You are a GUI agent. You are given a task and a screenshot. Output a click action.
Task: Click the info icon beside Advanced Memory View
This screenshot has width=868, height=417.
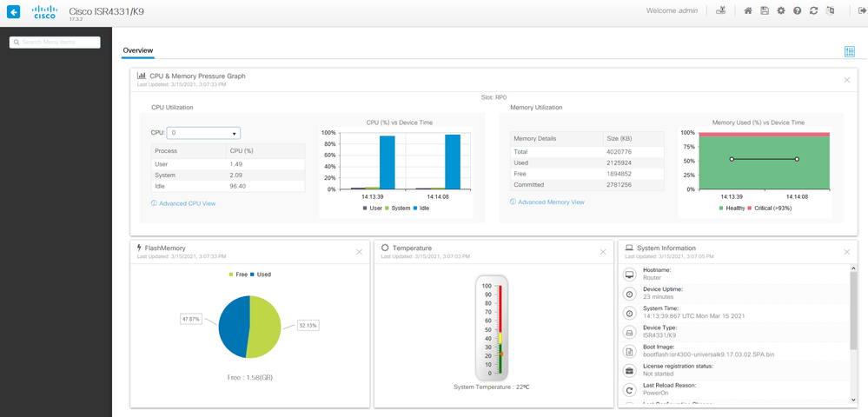click(x=514, y=202)
